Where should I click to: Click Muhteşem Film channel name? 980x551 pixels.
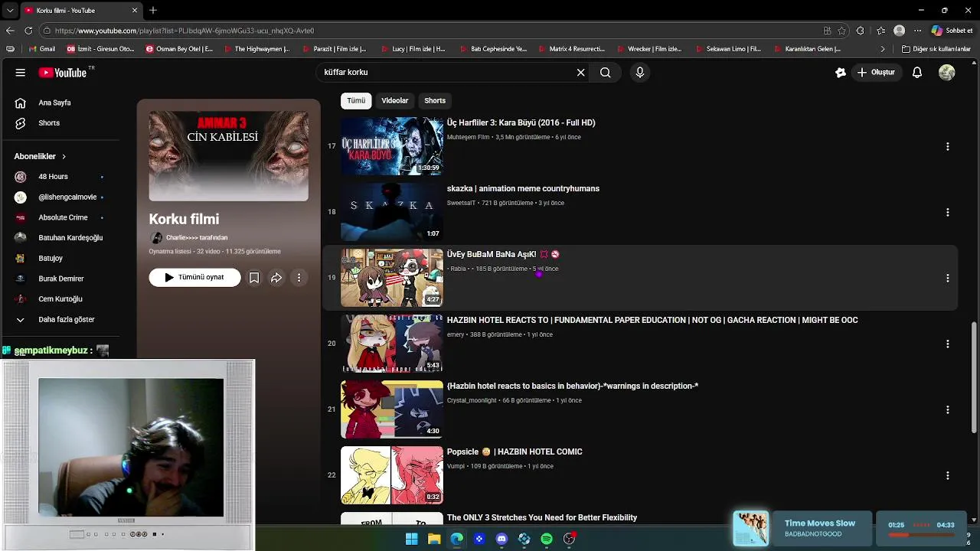468,138
